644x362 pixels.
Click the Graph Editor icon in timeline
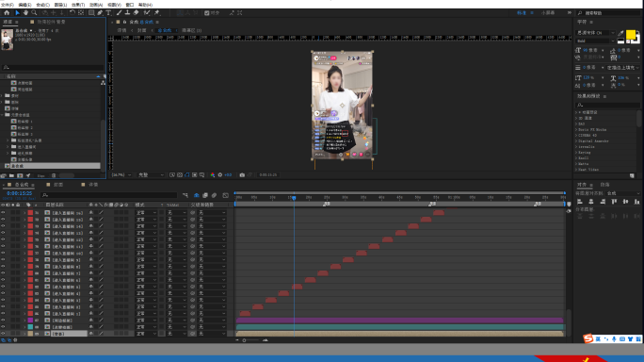pyautogui.click(x=225, y=195)
